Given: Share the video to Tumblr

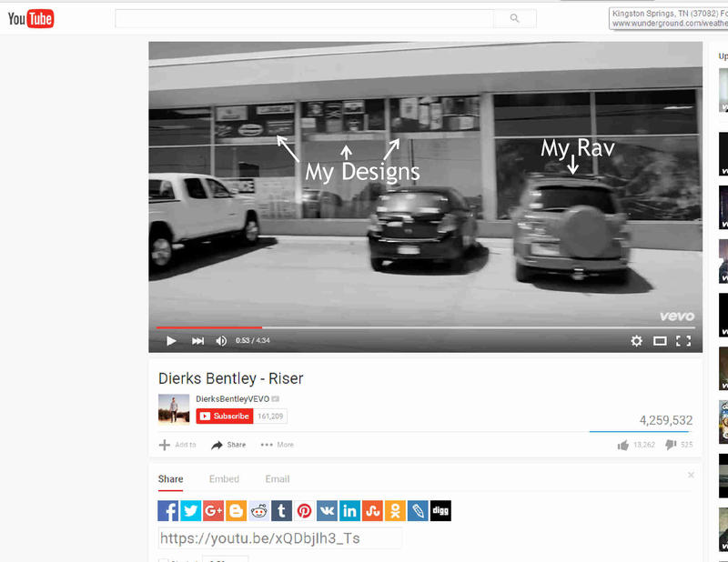Looking at the screenshot, I should tap(281, 511).
